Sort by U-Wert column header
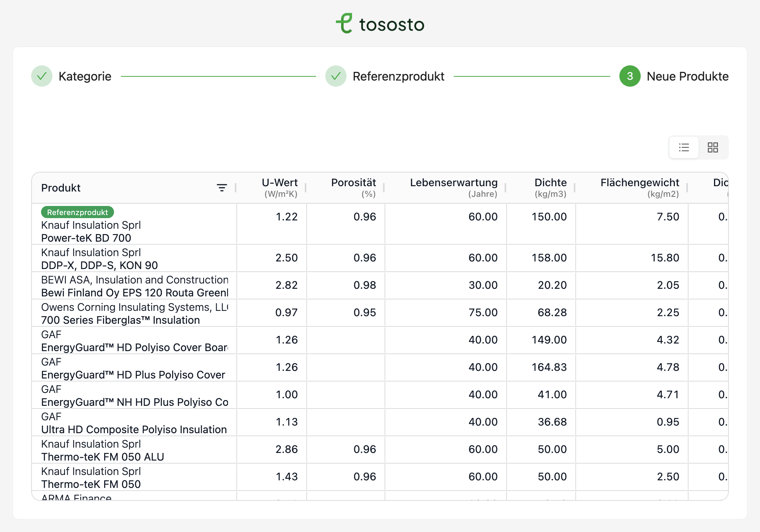Image resolution: width=760 pixels, height=532 pixels. [280, 183]
